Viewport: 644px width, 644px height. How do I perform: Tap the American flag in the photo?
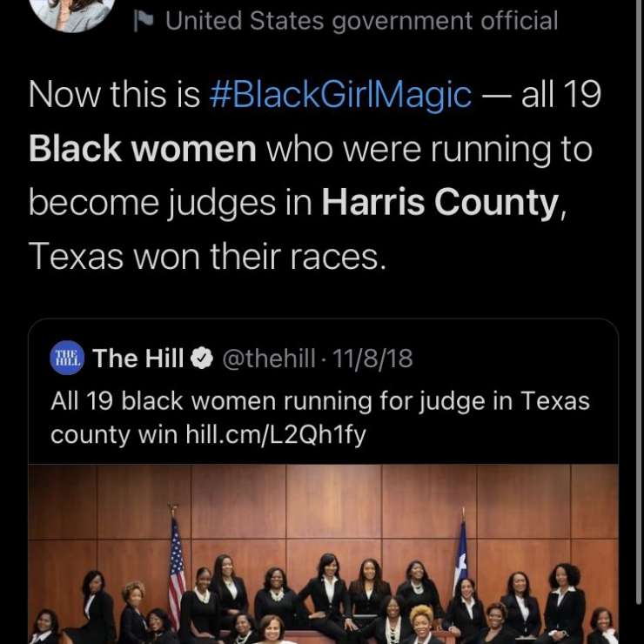click(177, 569)
